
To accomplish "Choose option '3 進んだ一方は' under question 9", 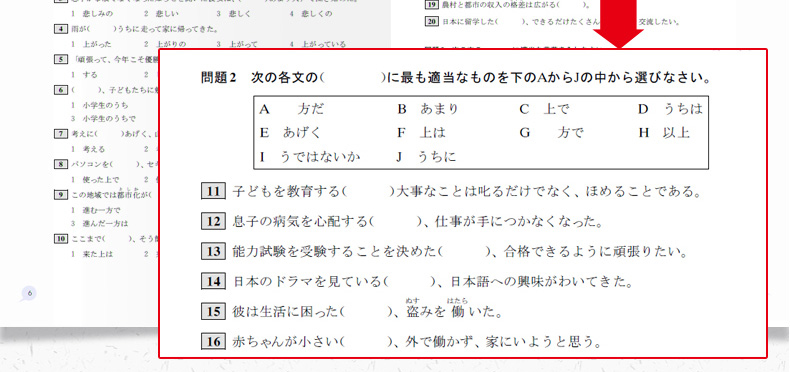I will [100, 223].
